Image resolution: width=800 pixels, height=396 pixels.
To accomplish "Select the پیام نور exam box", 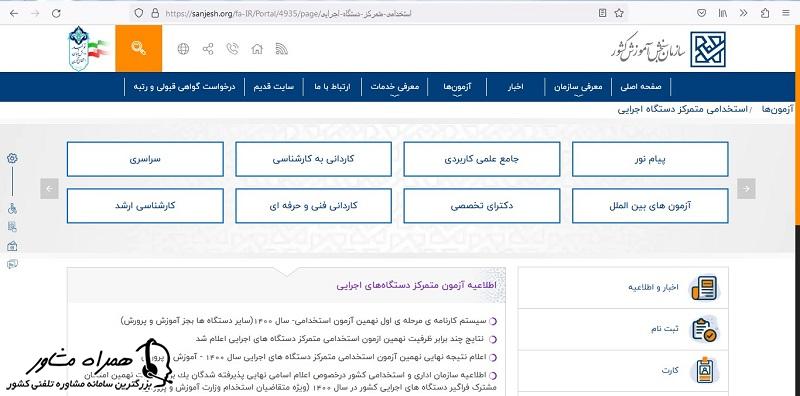I will (650, 159).
